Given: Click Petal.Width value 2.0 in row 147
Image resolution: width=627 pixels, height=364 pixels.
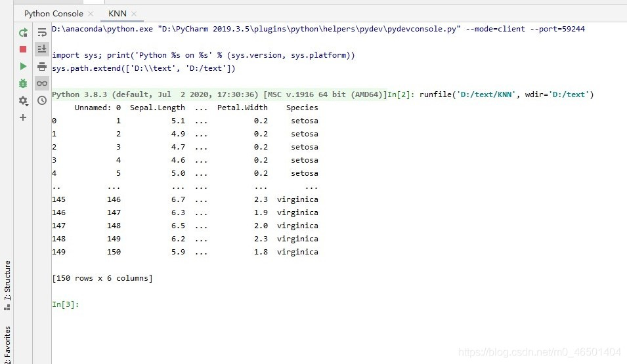Looking at the screenshot, I should [x=261, y=226].
